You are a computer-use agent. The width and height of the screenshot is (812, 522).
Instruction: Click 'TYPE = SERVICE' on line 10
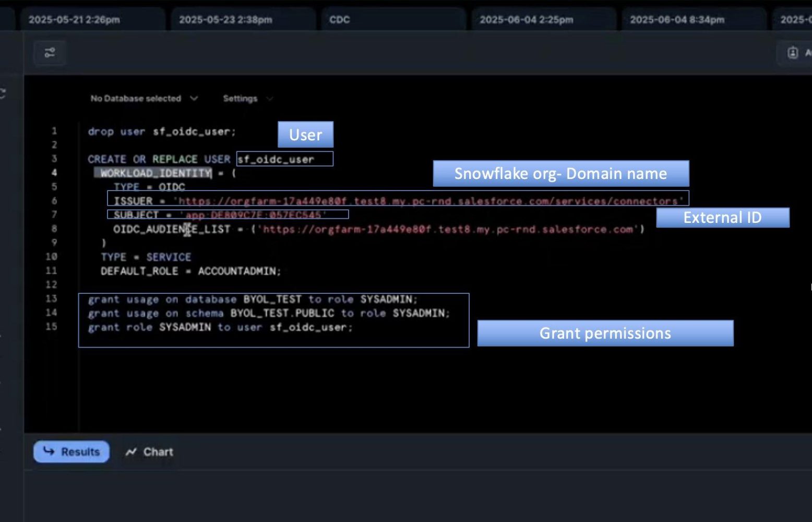146,257
